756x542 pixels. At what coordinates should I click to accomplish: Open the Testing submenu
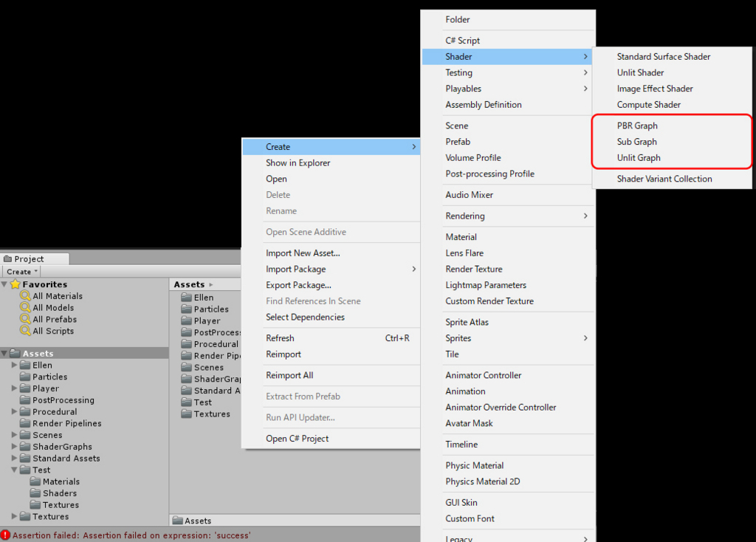(508, 72)
